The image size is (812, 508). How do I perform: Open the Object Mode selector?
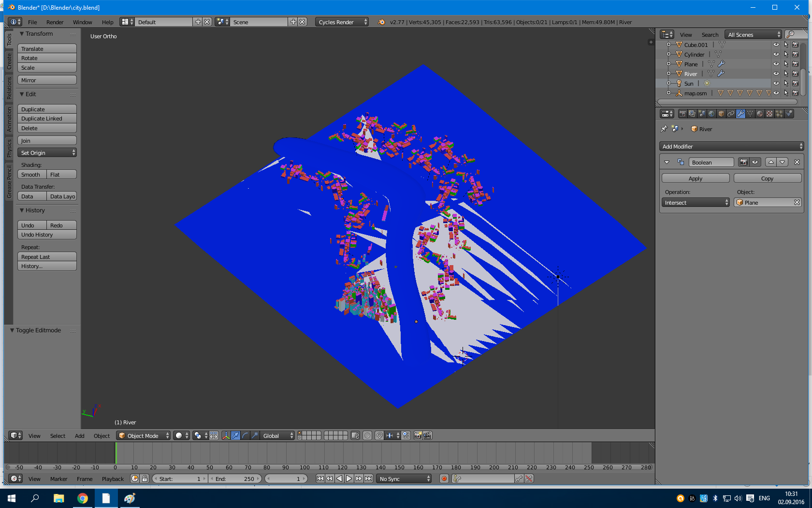(x=144, y=435)
